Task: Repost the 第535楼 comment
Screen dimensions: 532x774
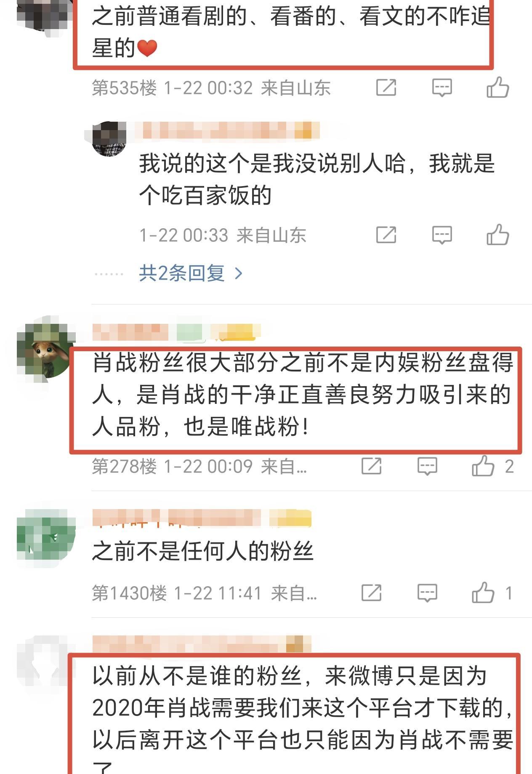Action: (386, 88)
